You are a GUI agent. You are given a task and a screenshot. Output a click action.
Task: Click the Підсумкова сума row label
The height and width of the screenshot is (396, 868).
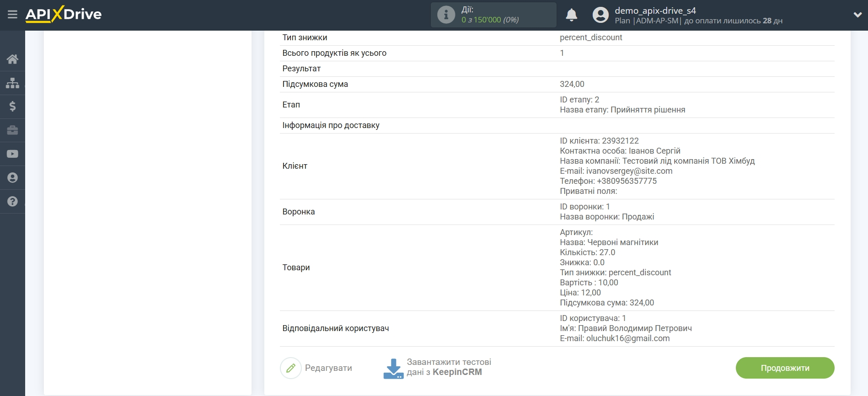point(315,84)
